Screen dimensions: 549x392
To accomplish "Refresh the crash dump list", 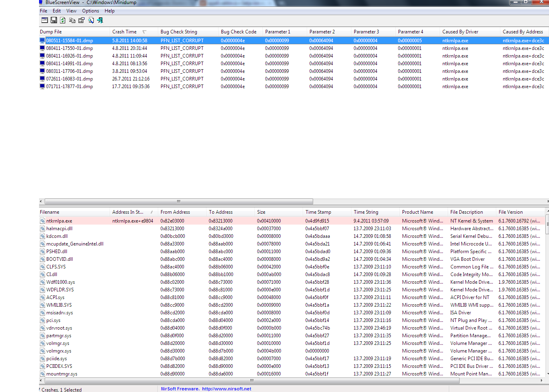I will pos(63,20).
